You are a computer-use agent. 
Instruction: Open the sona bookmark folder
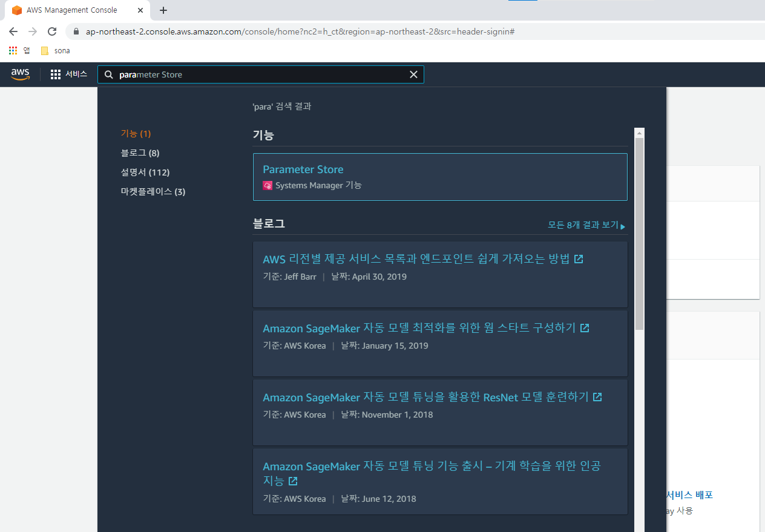click(55, 51)
